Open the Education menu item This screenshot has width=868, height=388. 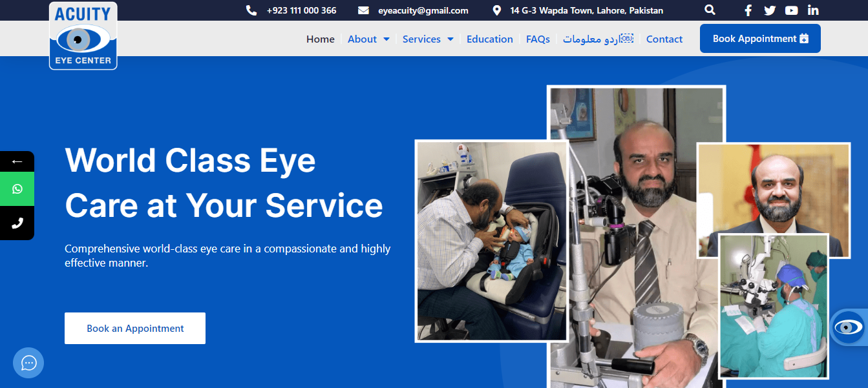tap(490, 39)
